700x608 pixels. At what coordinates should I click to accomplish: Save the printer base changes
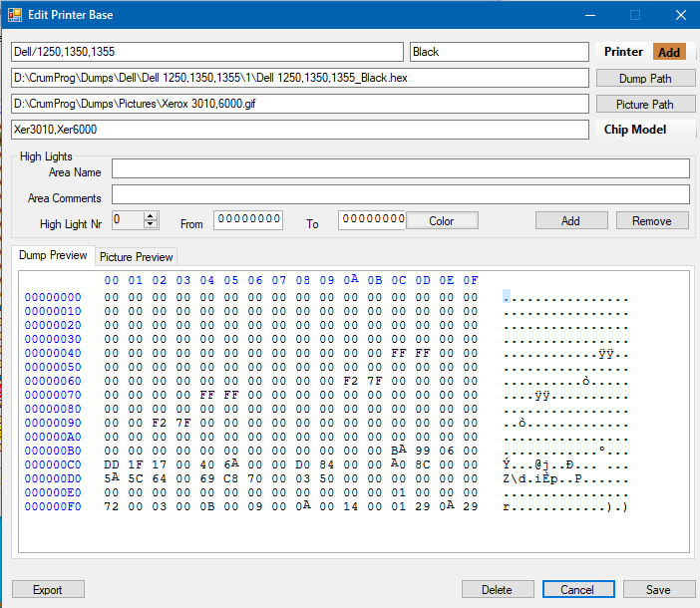[x=658, y=589]
